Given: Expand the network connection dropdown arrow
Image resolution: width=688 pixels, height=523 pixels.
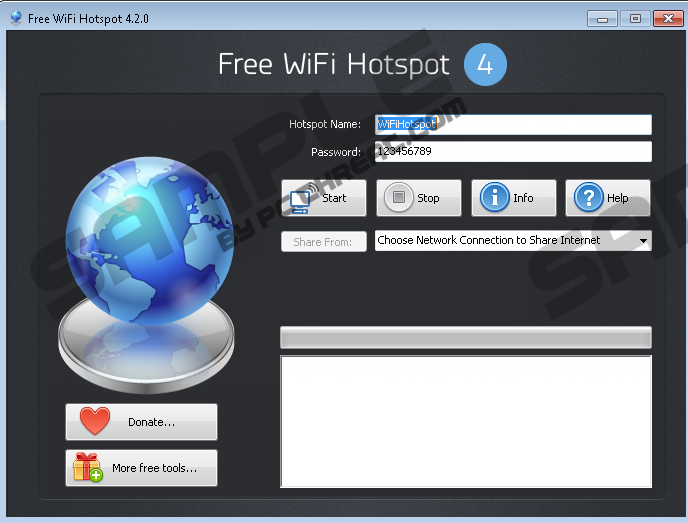Looking at the screenshot, I should coord(643,240).
